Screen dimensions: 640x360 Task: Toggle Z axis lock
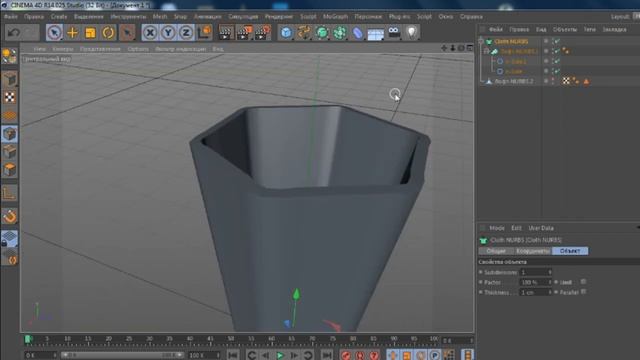pos(186,32)
